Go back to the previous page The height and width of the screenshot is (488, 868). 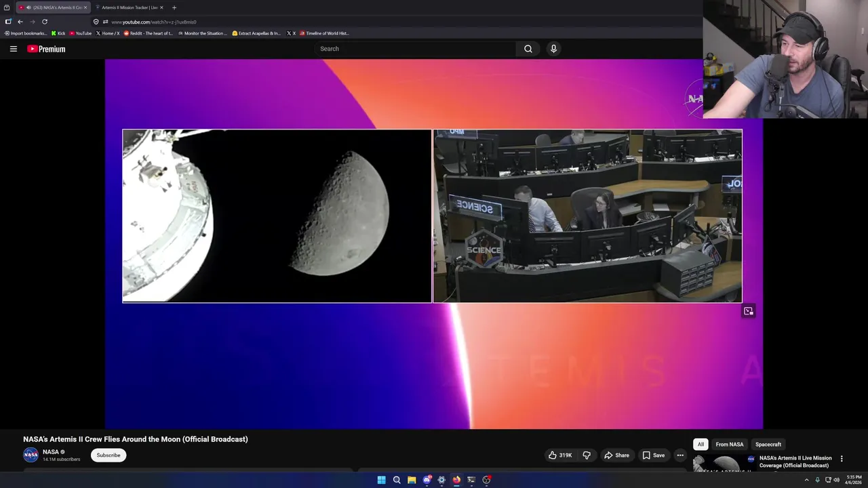(20, 22)
